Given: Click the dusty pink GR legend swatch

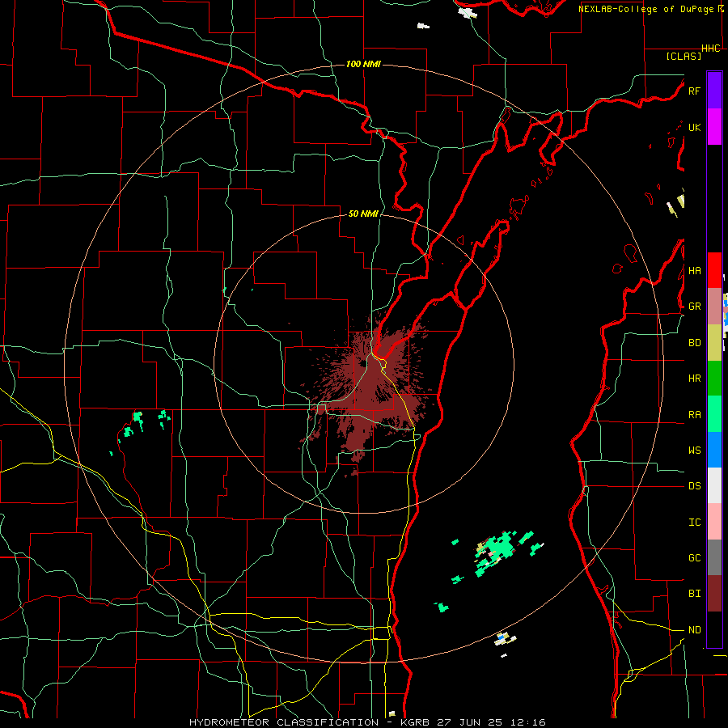Looking at the screenshot, I should 714,307.
